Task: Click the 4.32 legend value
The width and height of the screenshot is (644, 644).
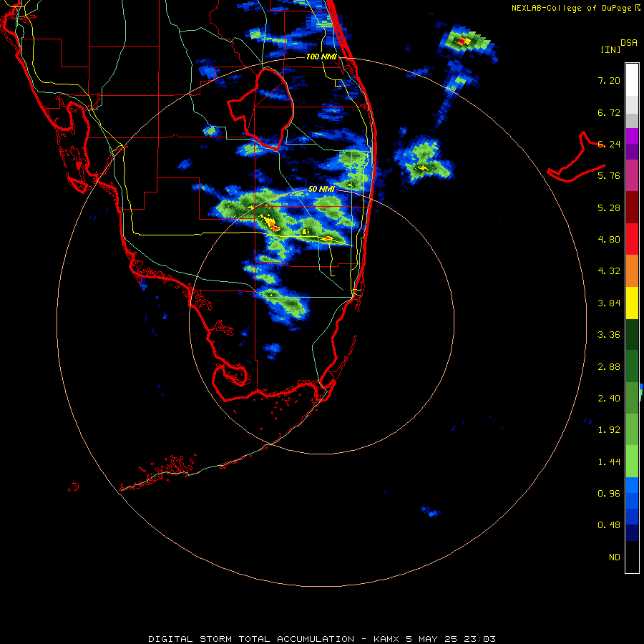Action: pos(609,271)
